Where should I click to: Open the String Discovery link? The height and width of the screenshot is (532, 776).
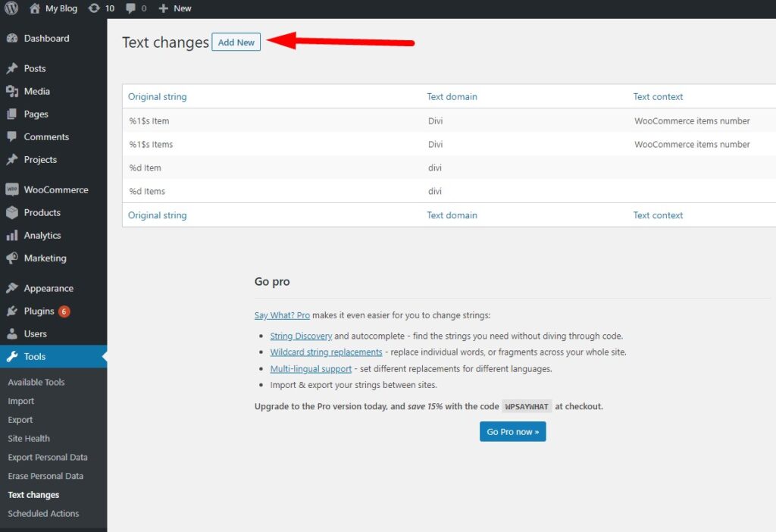(x=301, y=336)
